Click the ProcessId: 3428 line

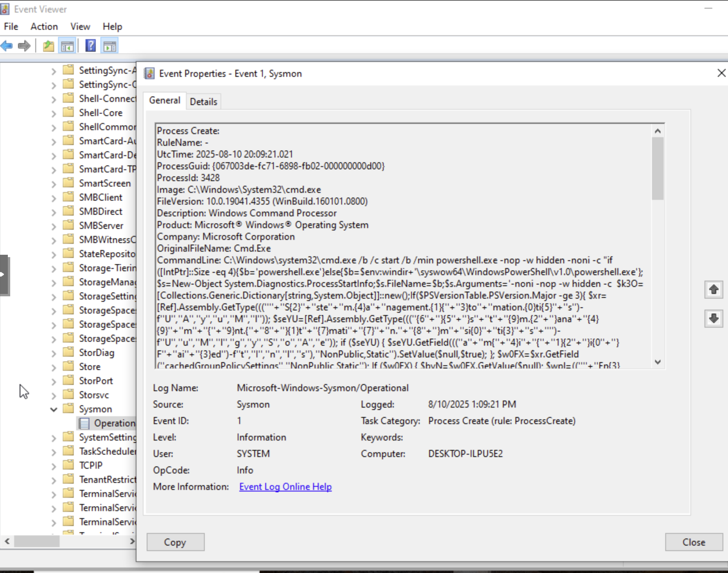click(x=188, y=178)
